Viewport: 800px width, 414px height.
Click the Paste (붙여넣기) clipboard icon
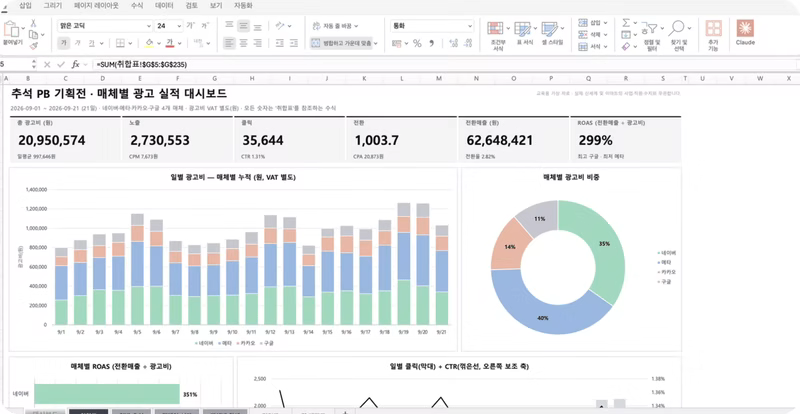click(11, 30)
